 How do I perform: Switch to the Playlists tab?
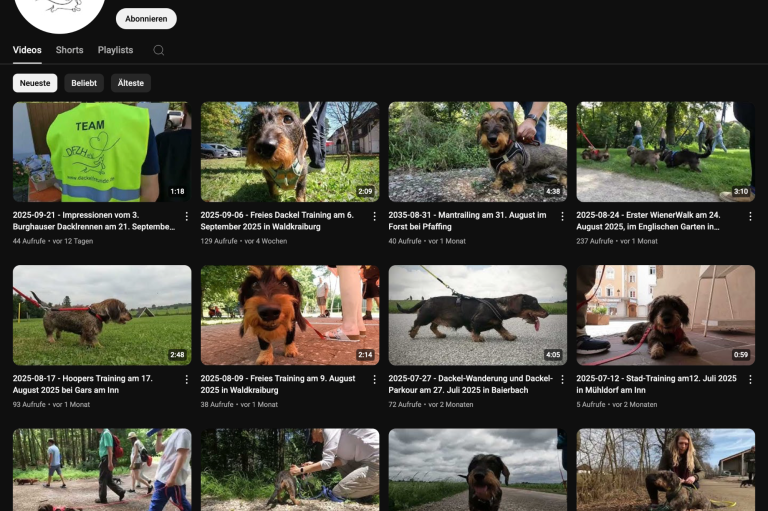click(115, 50)
